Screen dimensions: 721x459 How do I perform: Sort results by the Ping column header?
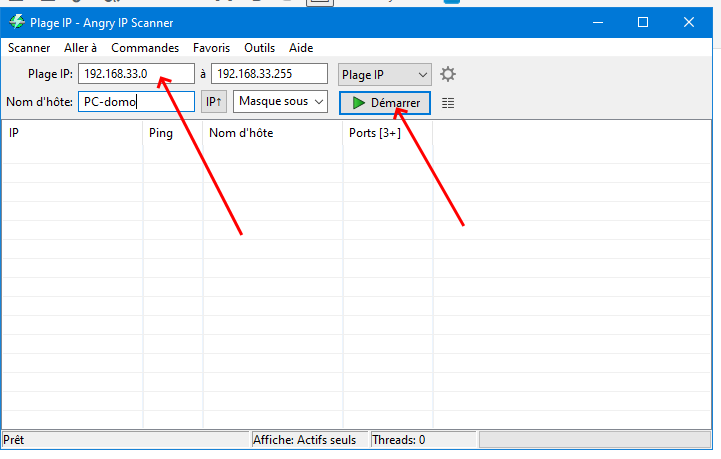click(173, 133)
